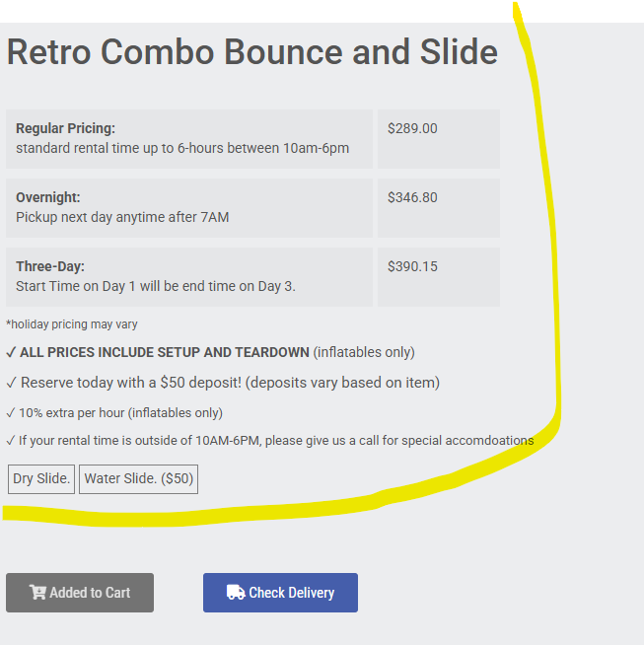
Task: Open Check Delivery
Action: click(x=280, y=593)
